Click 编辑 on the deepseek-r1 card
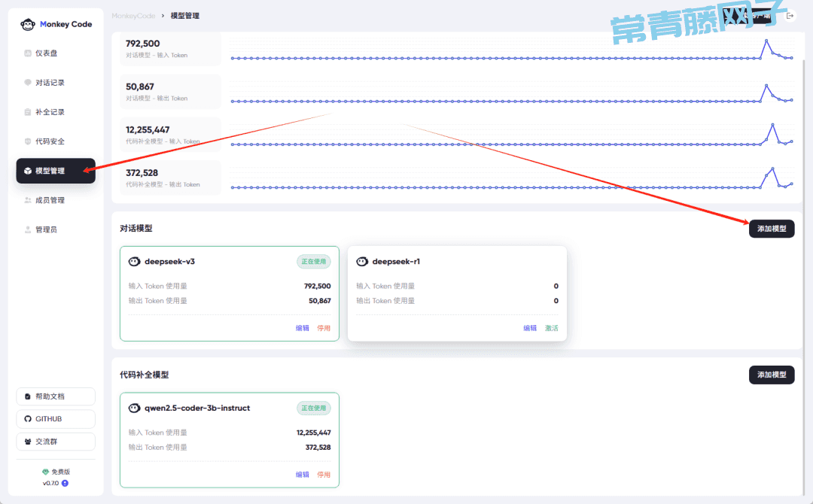The height and width of the screenshot is (504, 813). point(530,328)
